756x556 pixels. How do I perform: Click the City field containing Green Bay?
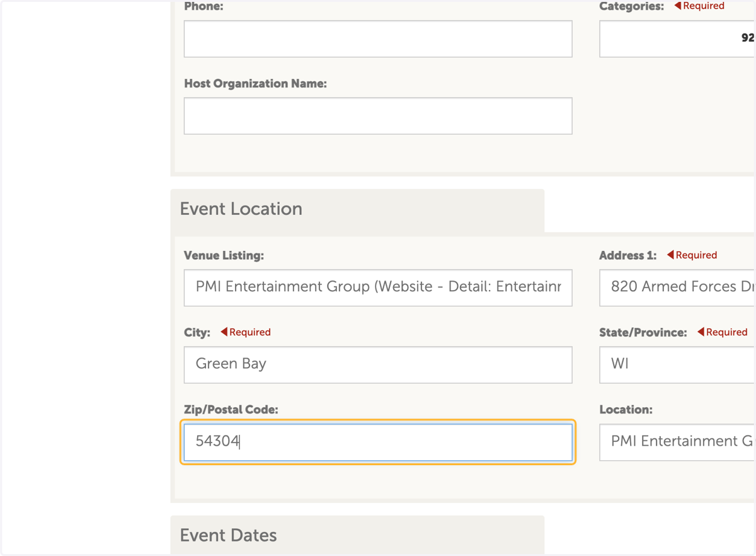(378, 365)
